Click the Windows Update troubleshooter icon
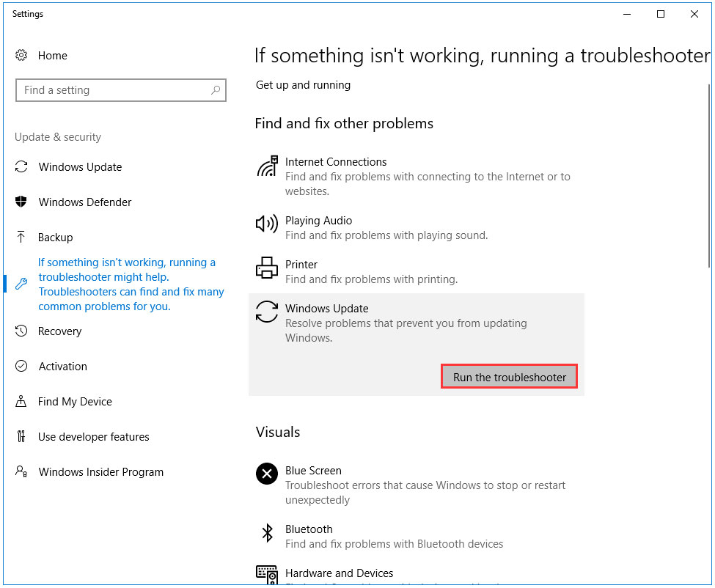 (x=267, y=312)
